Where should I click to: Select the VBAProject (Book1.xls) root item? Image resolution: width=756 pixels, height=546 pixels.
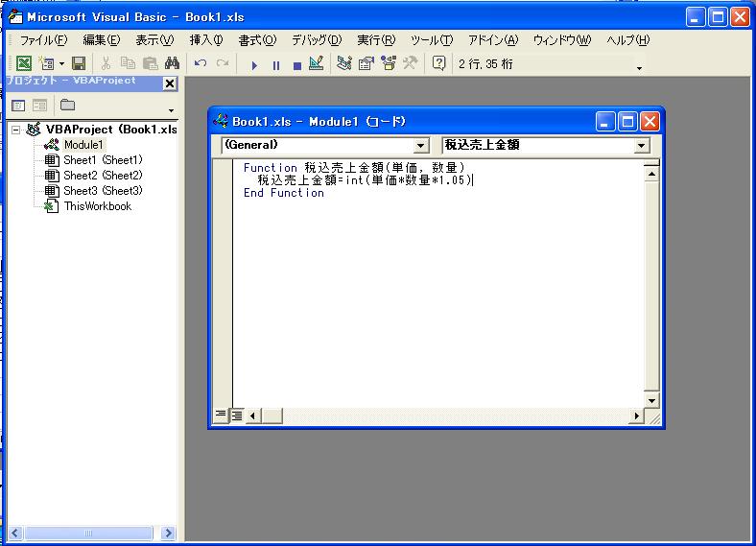[x=111, y=130]
